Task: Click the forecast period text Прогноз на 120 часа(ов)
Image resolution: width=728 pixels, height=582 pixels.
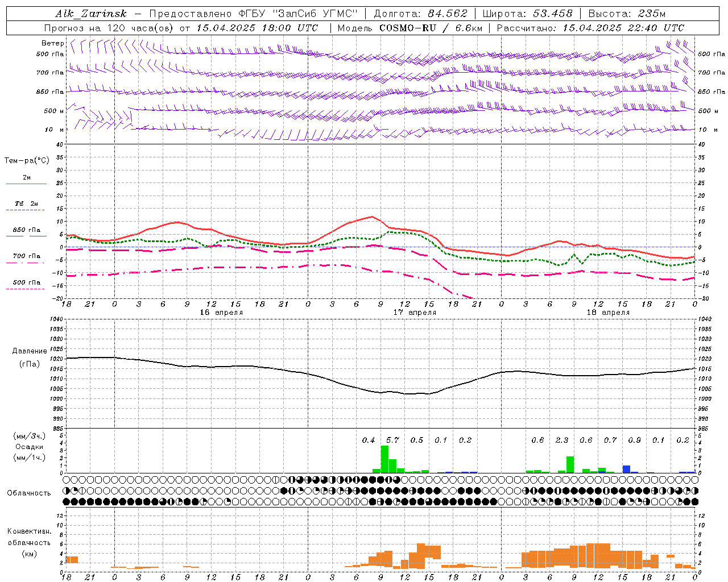Action: (x=110, y=28)
